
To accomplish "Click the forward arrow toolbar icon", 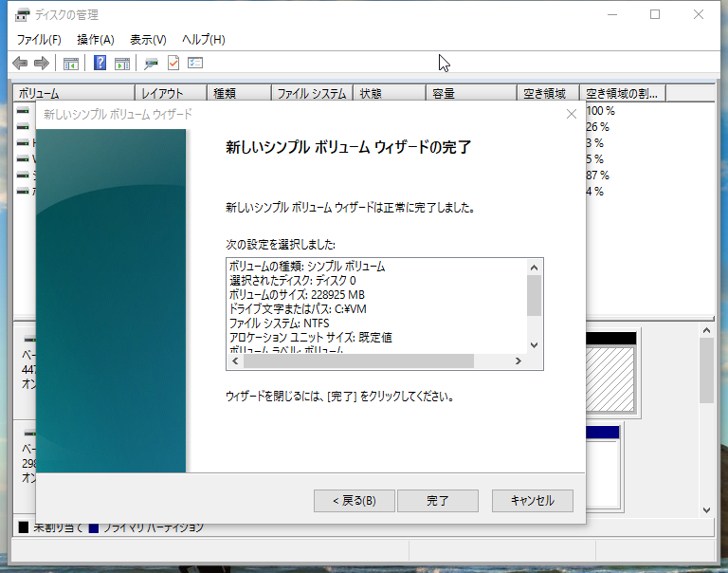I will [42, 63].
